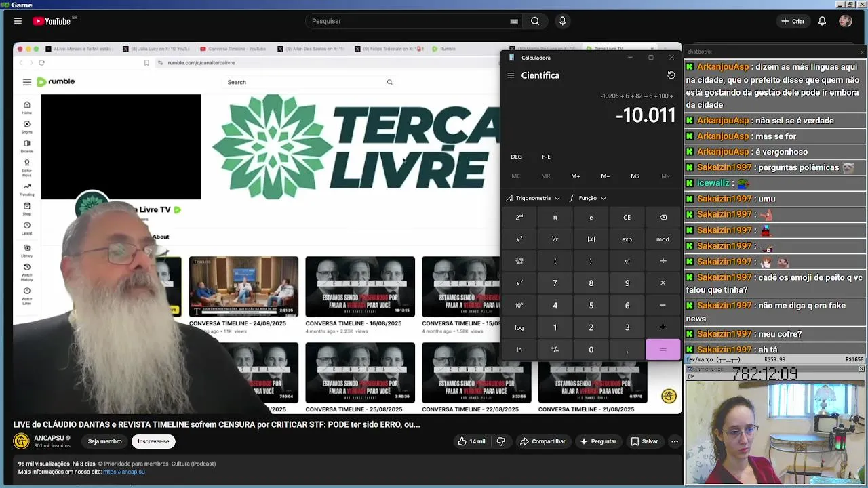Open the CONVERSA TIMELINE - 16/08/2025 video thumbnail

[360, 287]
